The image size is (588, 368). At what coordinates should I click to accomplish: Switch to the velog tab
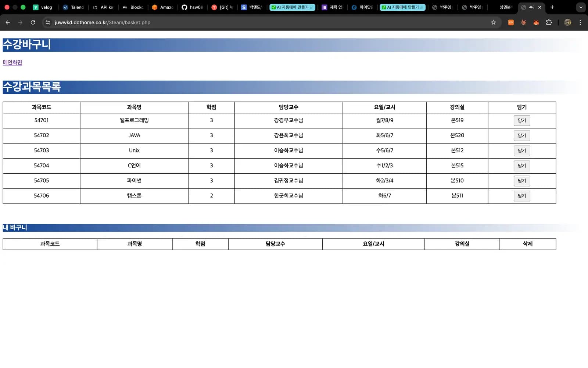point(43,7)
